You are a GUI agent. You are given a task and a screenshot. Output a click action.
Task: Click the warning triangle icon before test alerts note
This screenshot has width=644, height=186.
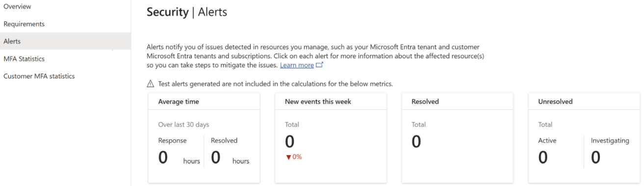[151, 84]
